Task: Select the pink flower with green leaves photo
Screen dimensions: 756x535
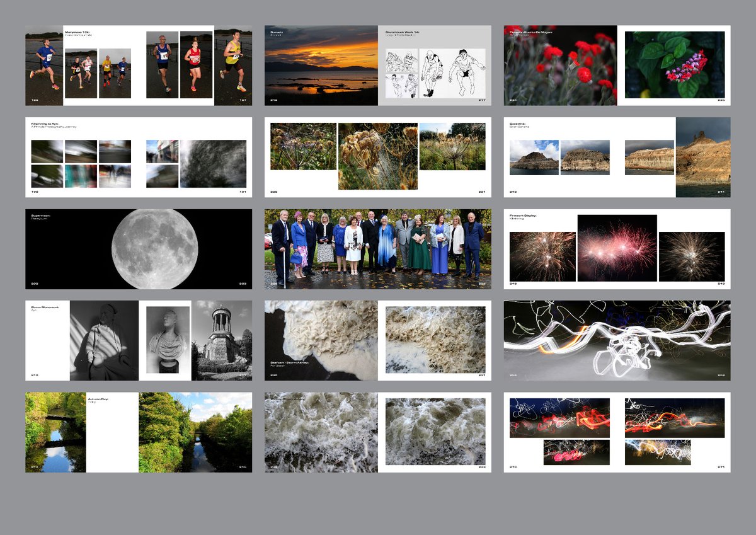Action: (x=674, y=66)
